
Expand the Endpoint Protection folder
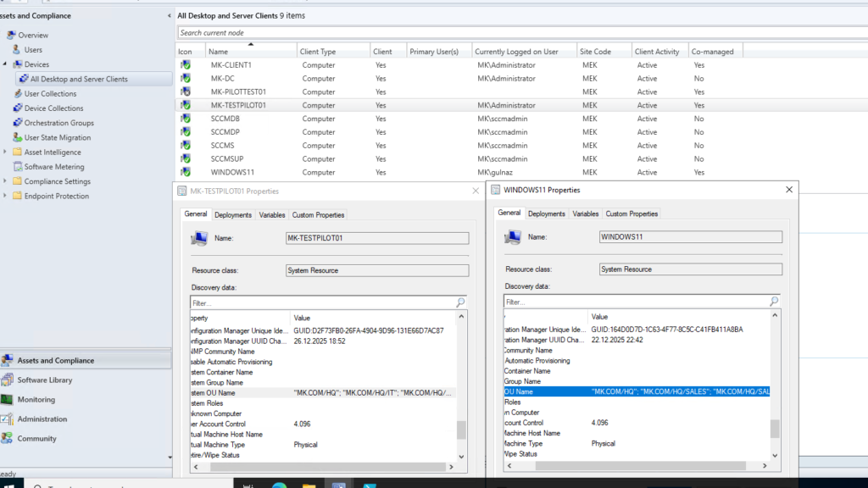5,196
